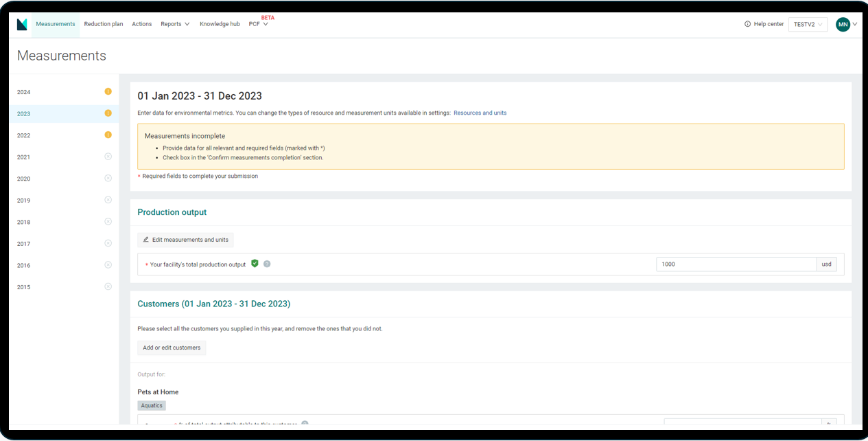Click the green verified shield icon

point(255,264)
